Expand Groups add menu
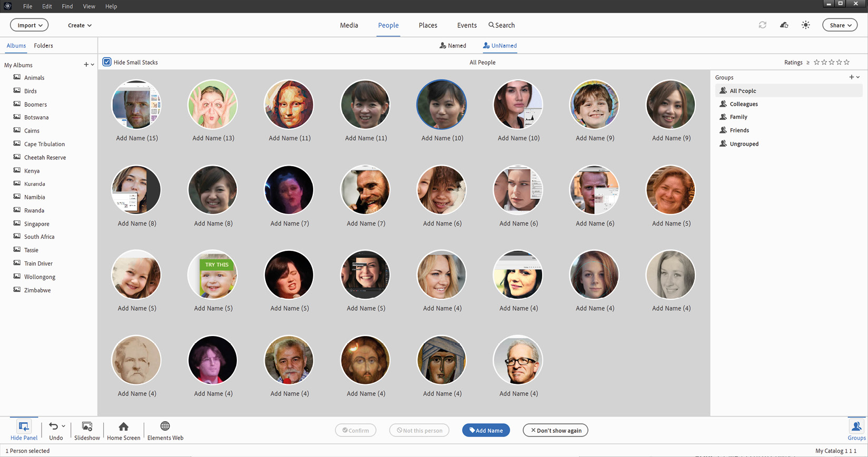Screen dimensions: 868x457 (x=854, y=77)
